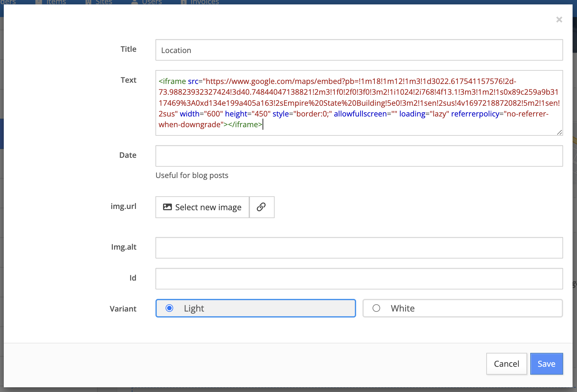The height and width of the screenshot is (392, 577).
Task: Grab the Text area resize handle
Action: point(559,132)
